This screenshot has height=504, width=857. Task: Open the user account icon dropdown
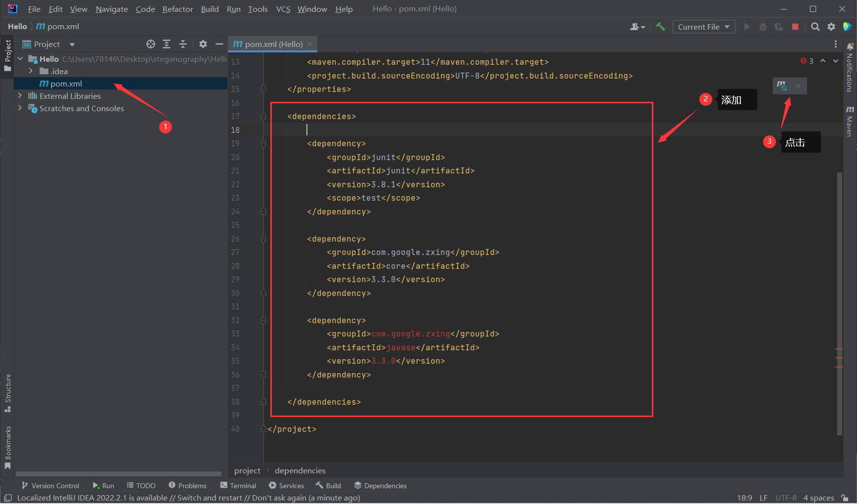[638, 27]
